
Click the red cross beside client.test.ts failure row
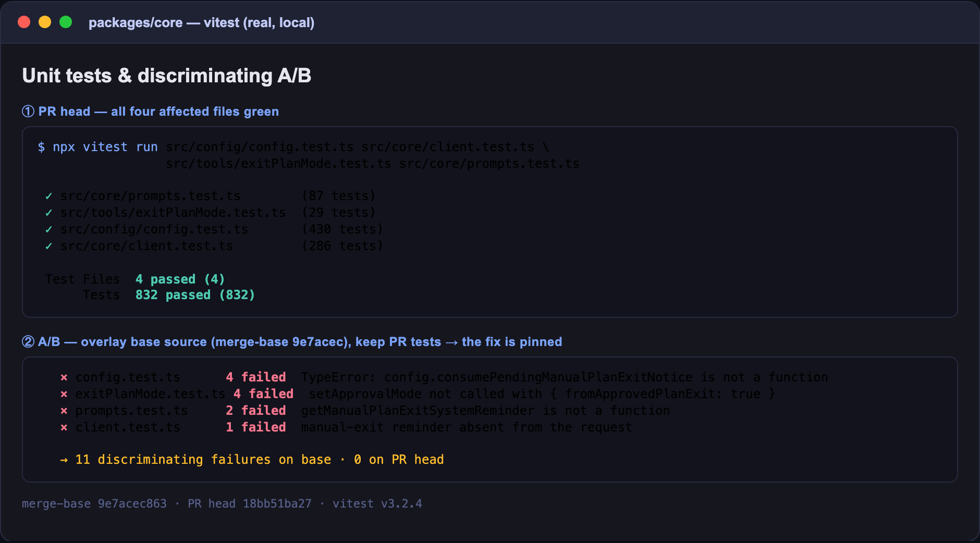64,428
